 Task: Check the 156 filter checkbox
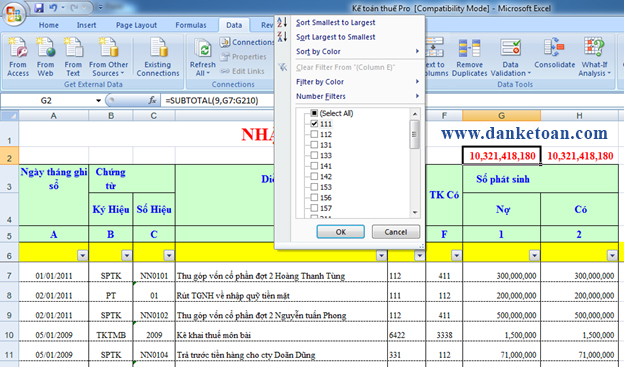[314, 197]
